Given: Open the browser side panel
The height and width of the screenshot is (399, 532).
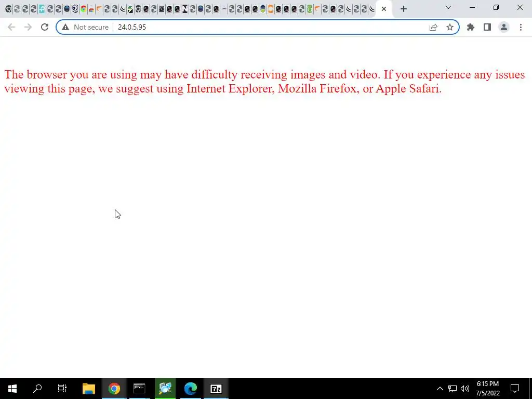Looking at the screenshot, I should [x=487, y=27].
